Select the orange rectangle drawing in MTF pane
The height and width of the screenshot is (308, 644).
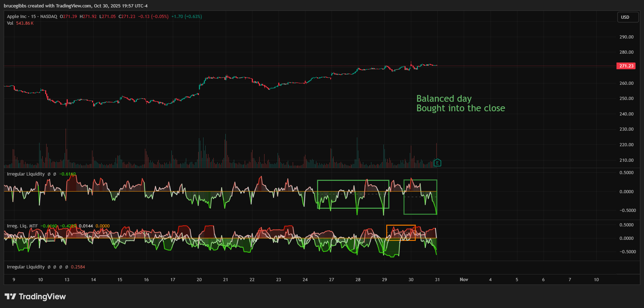tap(401, 225)
